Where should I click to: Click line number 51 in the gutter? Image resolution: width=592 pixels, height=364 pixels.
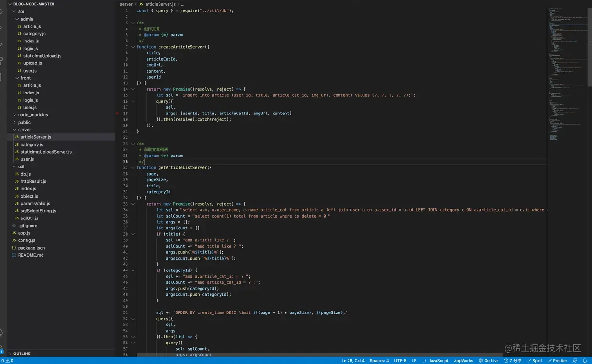(126, 313)
